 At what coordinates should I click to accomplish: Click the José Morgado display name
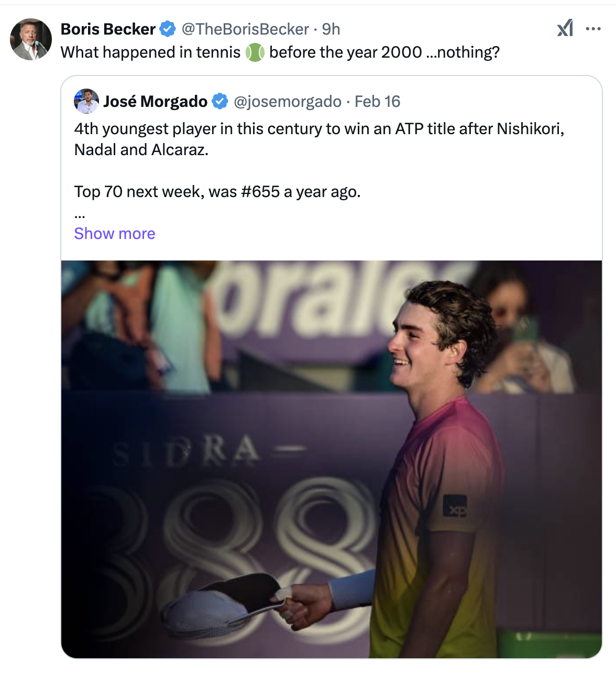155,101
